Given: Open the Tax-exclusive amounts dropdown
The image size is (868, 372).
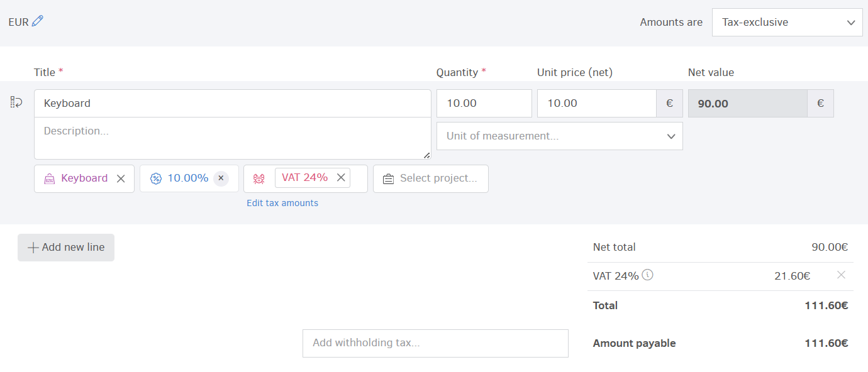Looking at the screenshot, I should coord(786,22).
